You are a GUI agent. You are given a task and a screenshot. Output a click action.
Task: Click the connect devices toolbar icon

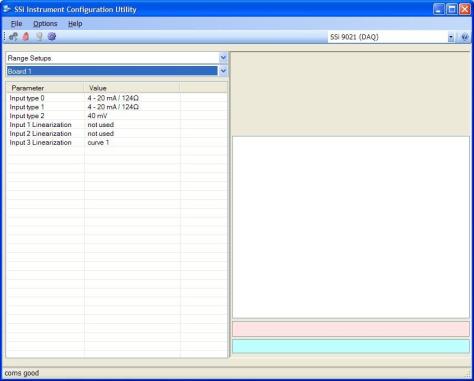[13, 37]
